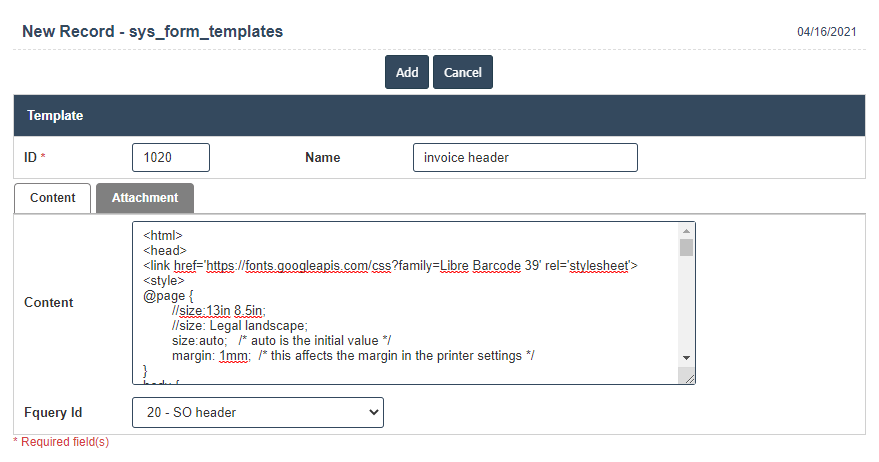This screenshot has width=879, height=462.
Task: Click the @page line in the content
Action: 167,296
